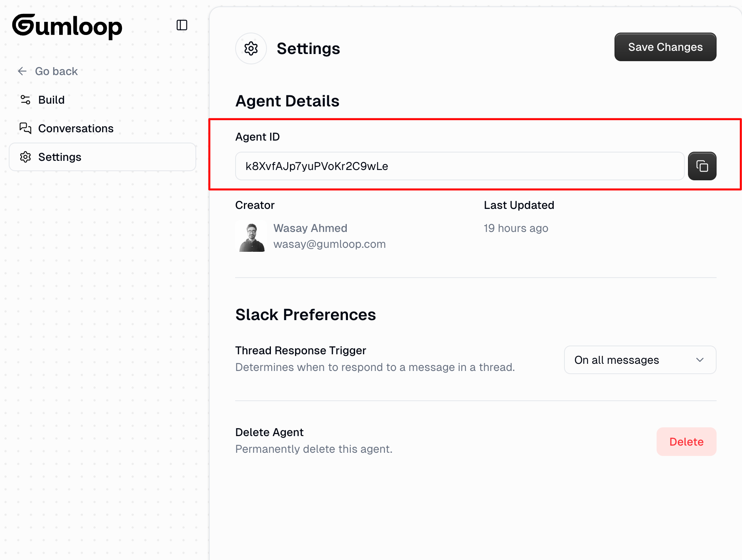The height and width of the screenshot is (560, 742).
Task: Open the Build menu item
Action: click(x=52, y=100)
